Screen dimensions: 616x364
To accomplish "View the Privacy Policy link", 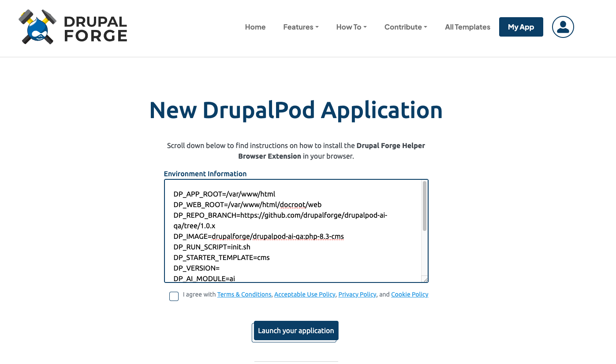I will pos(357,294).
